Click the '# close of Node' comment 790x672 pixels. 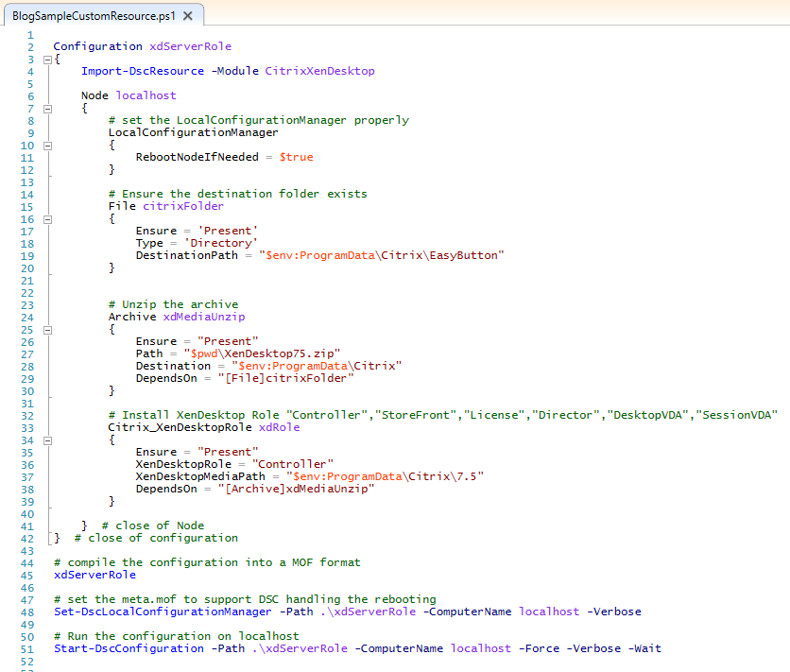coord(153,526)
